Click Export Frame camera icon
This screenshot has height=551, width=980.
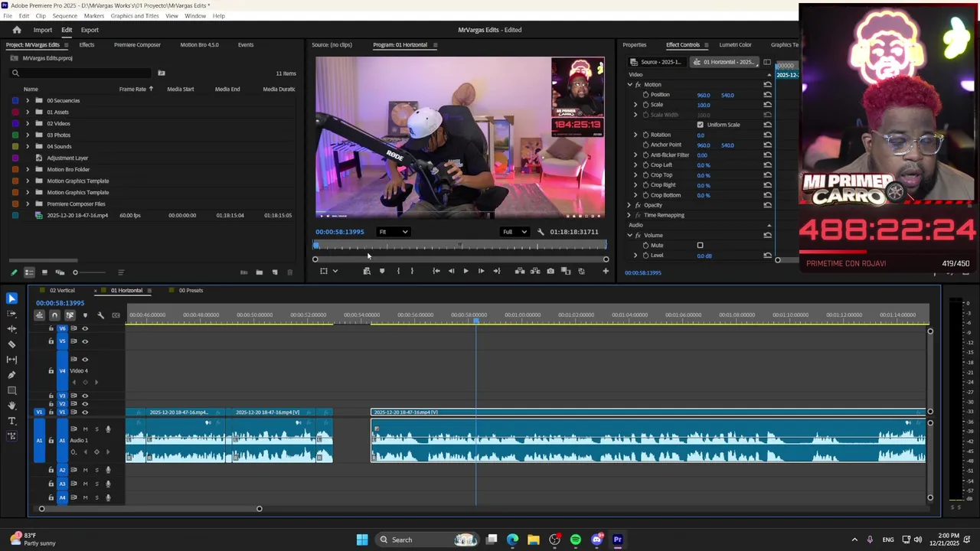pos(550,271)
